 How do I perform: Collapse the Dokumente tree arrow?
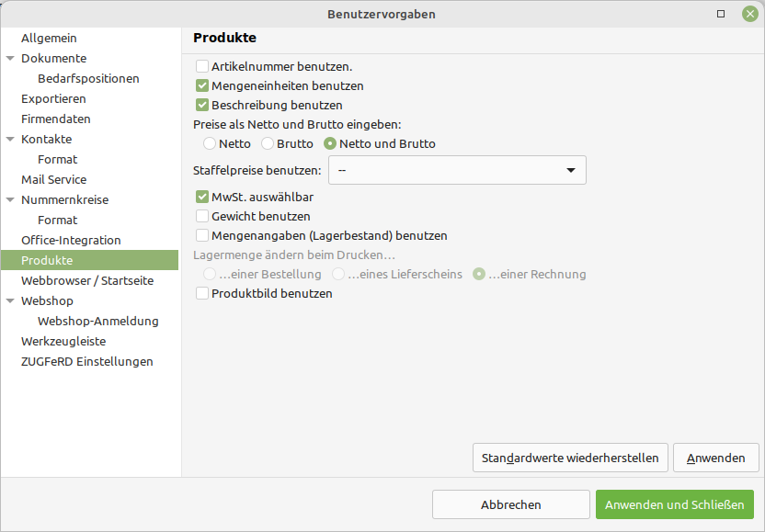(10, 59)
